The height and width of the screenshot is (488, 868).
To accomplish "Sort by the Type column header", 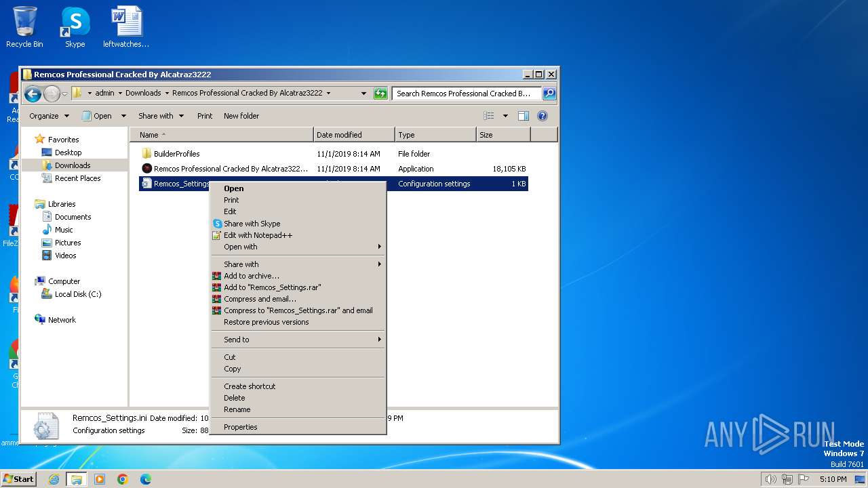I will click(435, 135).
